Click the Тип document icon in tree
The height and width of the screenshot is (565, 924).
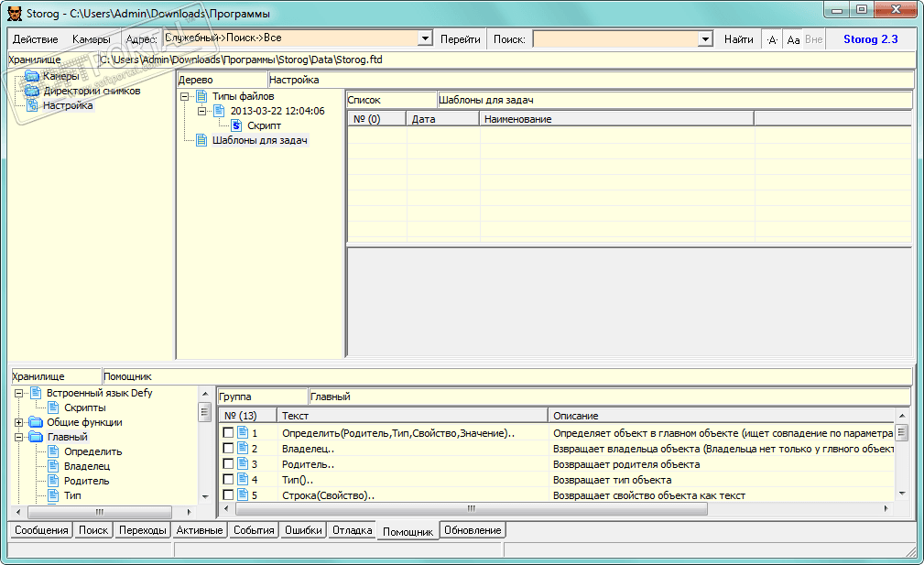tap(53, 495)
